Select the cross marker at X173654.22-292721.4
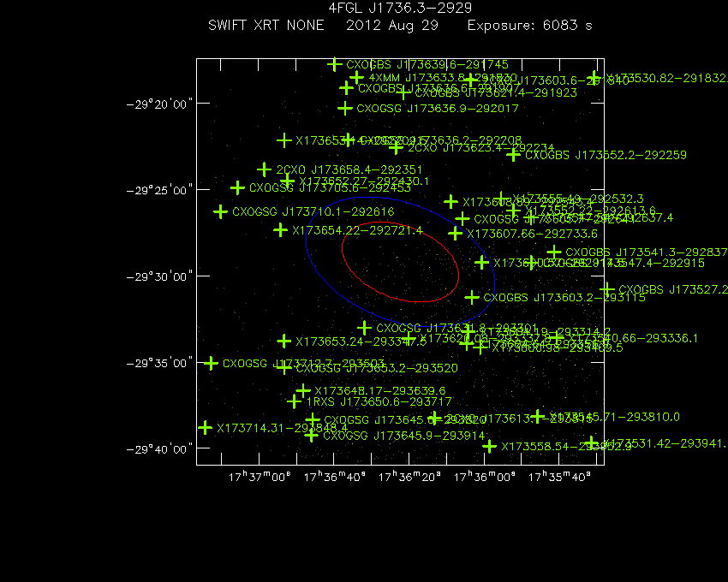The width and height of the screenshot is (728, 582). pos(280,229)
